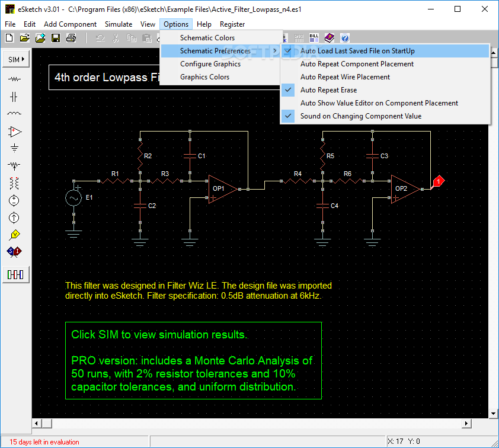The width and height of the screenshot is (499, 448).
Task: Click the '15 days left in evaluation' status
Action: point(44,441)
